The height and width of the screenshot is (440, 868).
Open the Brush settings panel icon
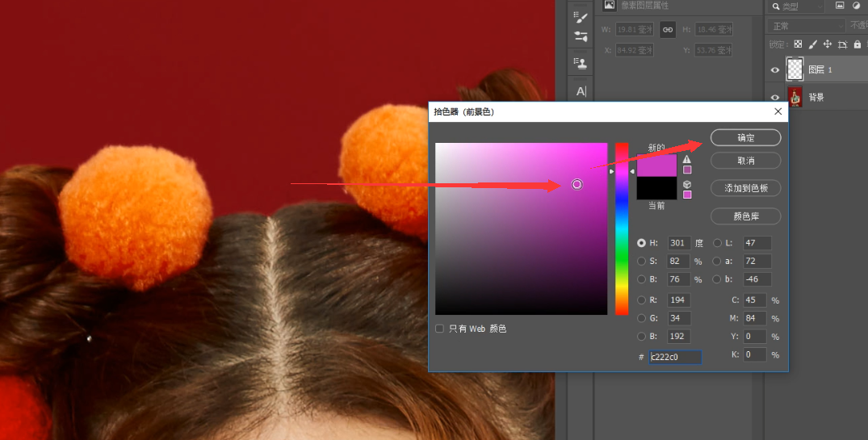pyautogui.click(x=580, y=17)
